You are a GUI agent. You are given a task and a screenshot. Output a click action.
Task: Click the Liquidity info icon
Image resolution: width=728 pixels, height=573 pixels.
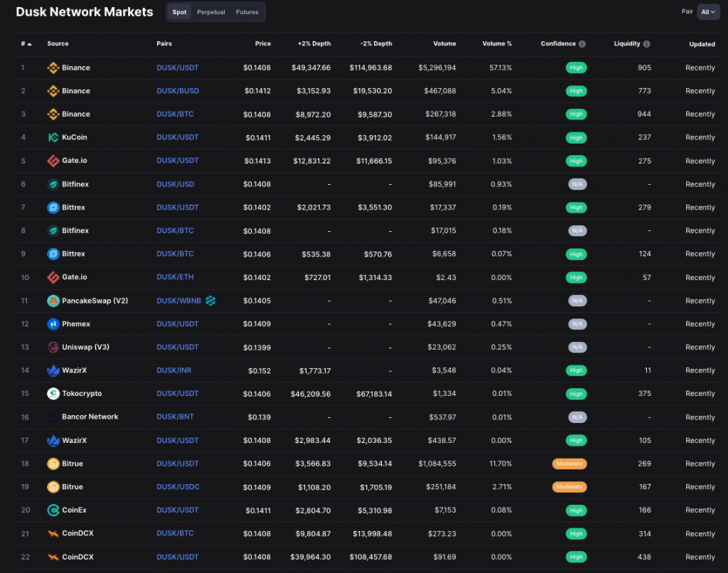pos(646,44)
